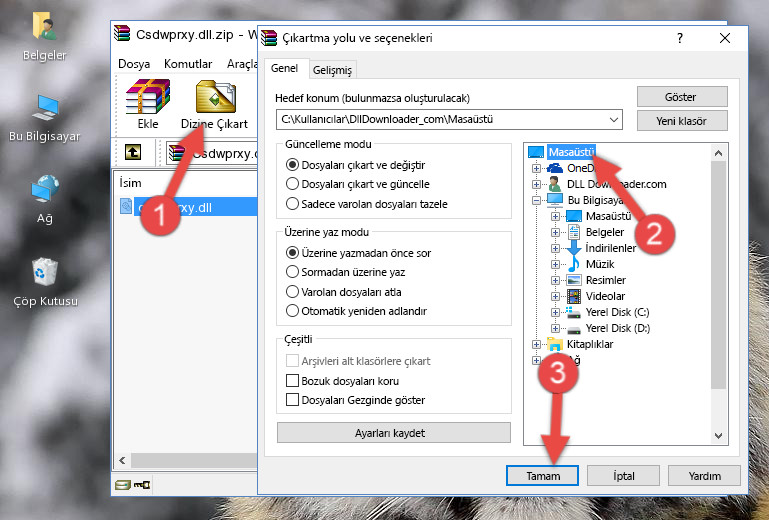Expand the OneDrive tree node
This screenshot has width=769, height=520.
[x=536, y=168]
